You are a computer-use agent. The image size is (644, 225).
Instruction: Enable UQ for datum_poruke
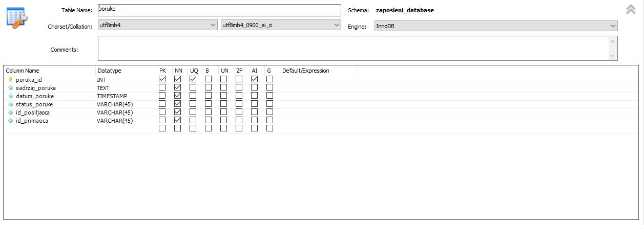193,96
